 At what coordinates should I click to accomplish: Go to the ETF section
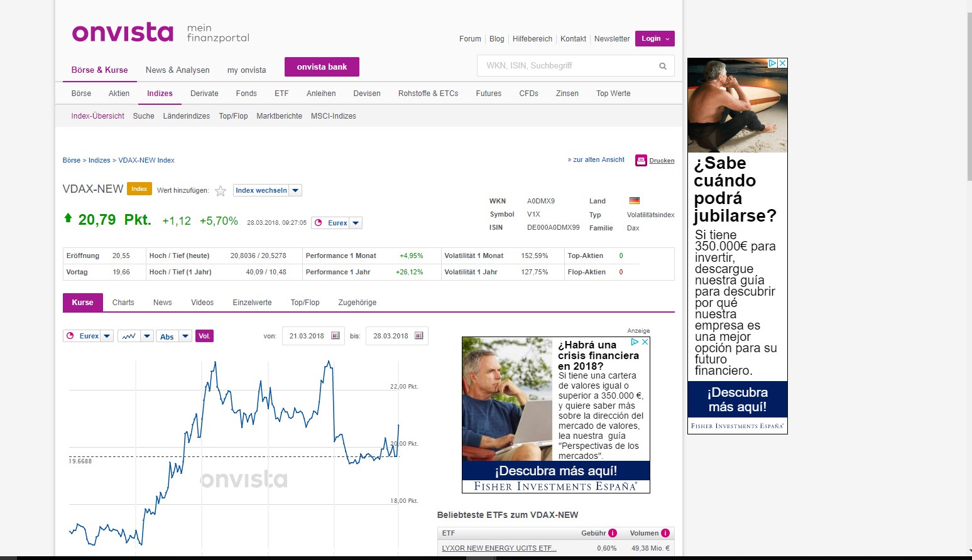point(281,94)
